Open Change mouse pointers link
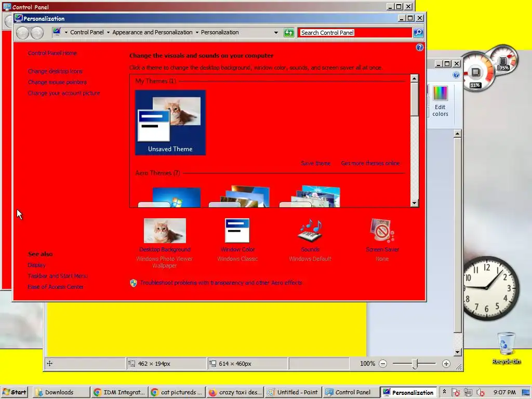Screen dimensions: 532x399 pyautogui.click(x=57, y=82)
